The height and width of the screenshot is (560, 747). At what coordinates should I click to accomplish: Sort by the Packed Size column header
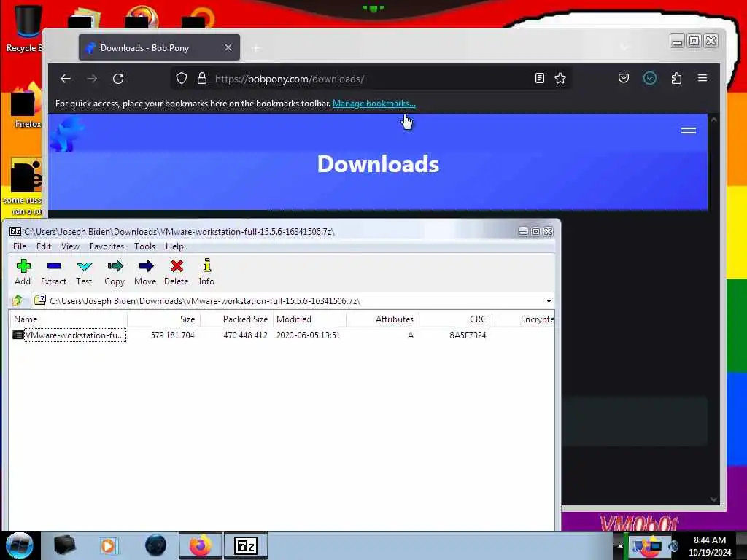(237, 319)
